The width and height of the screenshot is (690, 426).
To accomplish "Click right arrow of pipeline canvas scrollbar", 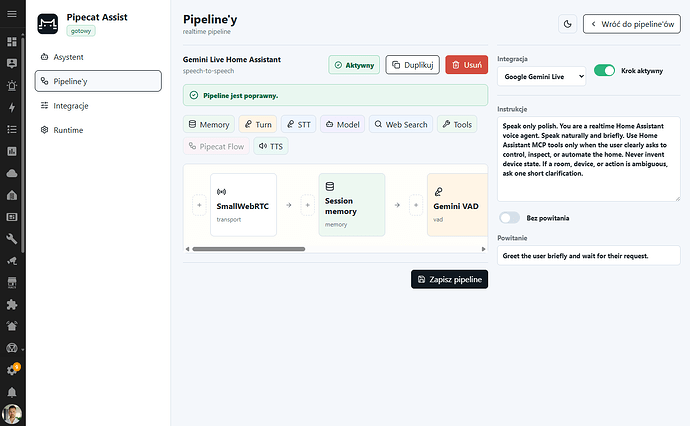I will 483,249.
